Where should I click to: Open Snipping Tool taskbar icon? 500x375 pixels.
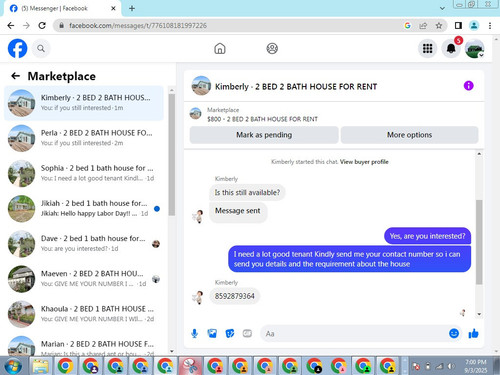pyautogui.click(x=190, y=366)
